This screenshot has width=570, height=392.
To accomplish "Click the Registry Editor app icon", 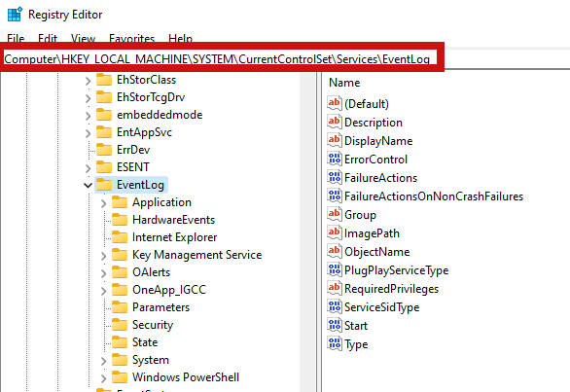I will click(15, 15).
